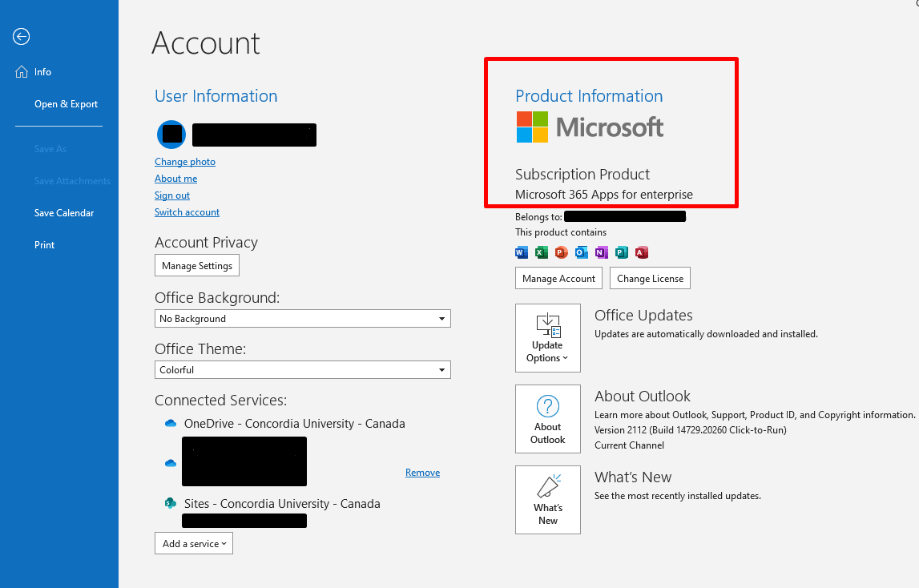Screen dimensions: 919x588
Task: Go back using the circled arrow icon
Action: tap(21, 36)
